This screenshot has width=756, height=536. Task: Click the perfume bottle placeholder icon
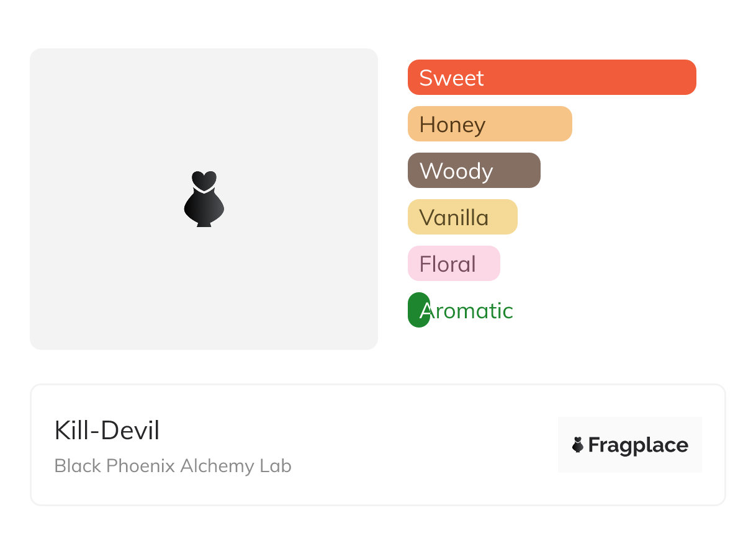(204, 199)
